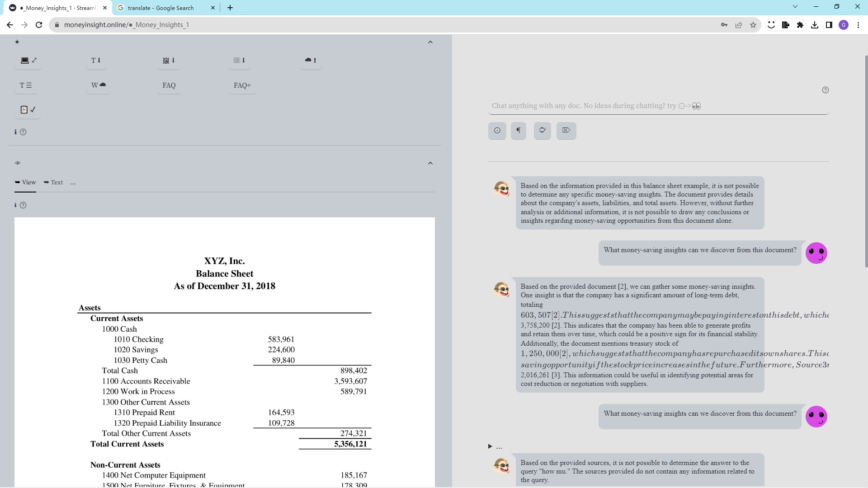868x488 pixels.
Task: Click the T list summary button
Action: (26, 85)
